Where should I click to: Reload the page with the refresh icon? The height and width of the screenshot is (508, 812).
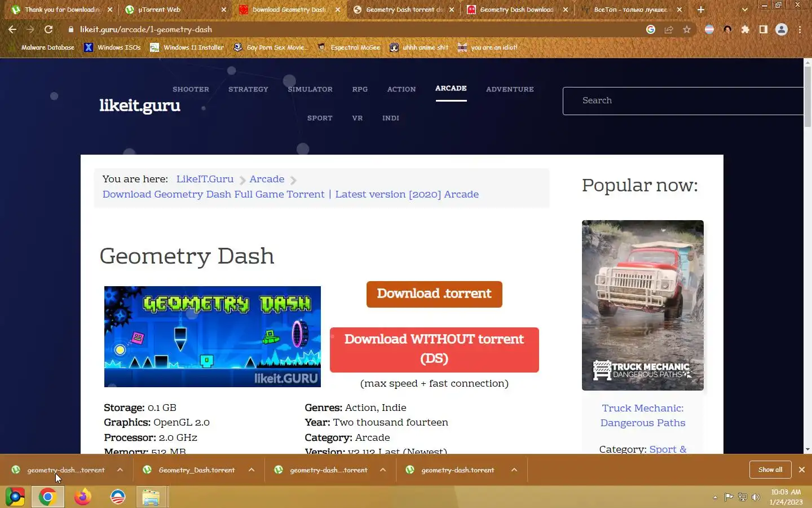pyautogui.click(x=48, y=29)
